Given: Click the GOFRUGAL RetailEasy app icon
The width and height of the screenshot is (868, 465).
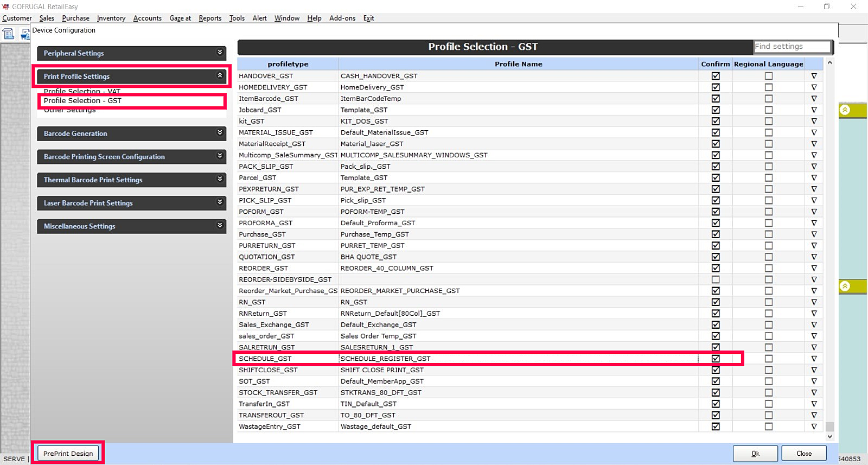Looking at the screenshot, I should [5, 7].
